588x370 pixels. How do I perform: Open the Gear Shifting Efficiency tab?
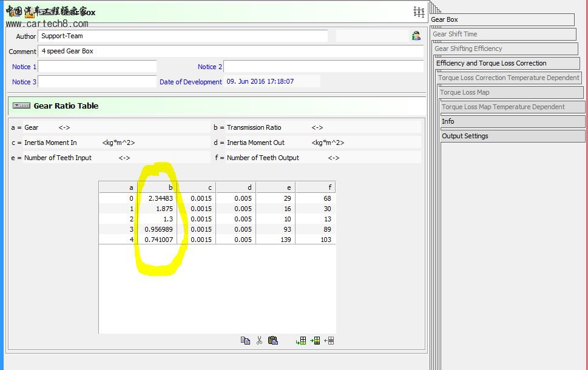pyautogui.click(x=505, y=49)
